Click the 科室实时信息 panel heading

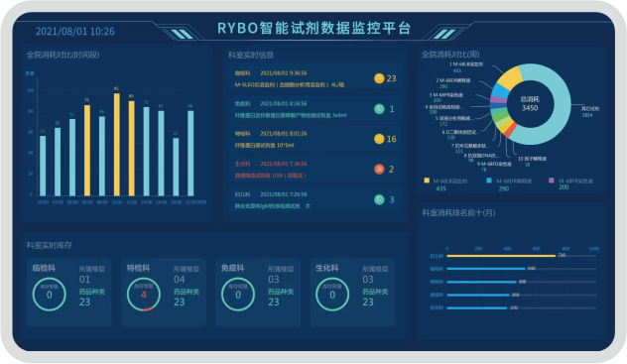[251, 56]
